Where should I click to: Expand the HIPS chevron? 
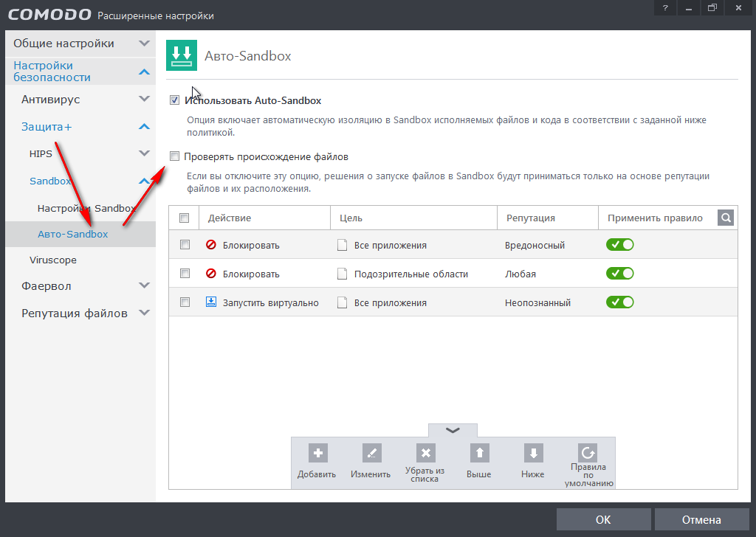coord(144,153)
